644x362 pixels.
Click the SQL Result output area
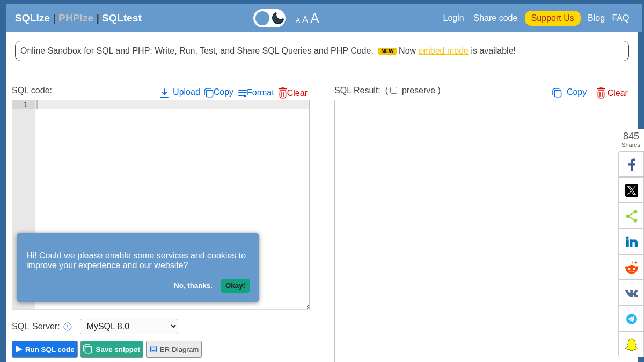click(483, 231)
